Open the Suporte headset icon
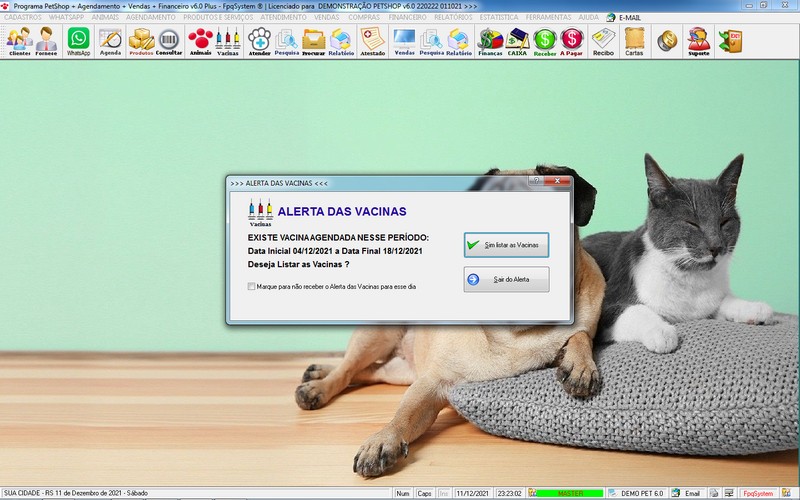Screen dimensions: 800x500 pyautogui.click(x=698, y=41)
